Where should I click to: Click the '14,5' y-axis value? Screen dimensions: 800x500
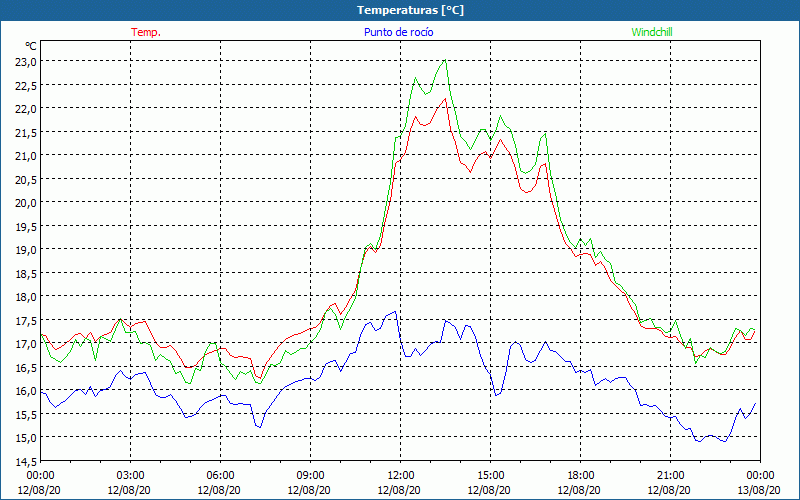coord(26,461)
